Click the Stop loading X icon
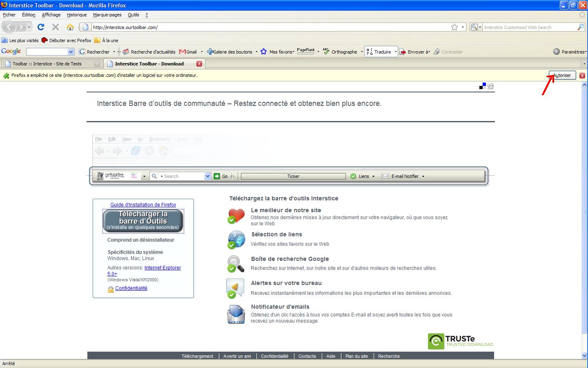Screen dimensions: 588x368 (56, 27)
